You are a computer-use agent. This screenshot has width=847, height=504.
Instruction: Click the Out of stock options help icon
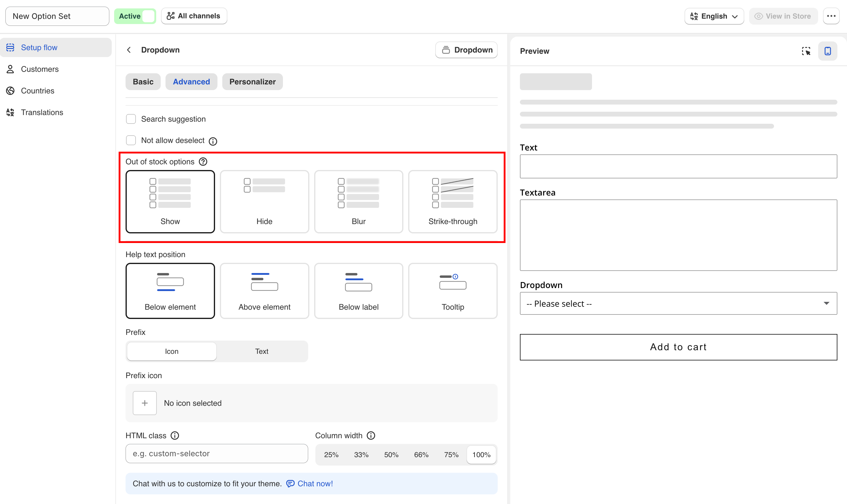pyautogui.click(x=203, y=162)
